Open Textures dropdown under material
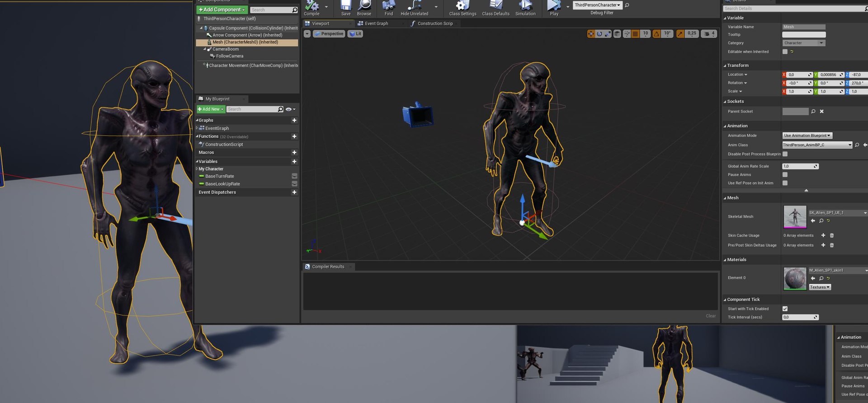The height and width of the screenshot is (403, 868). [820, 287]
